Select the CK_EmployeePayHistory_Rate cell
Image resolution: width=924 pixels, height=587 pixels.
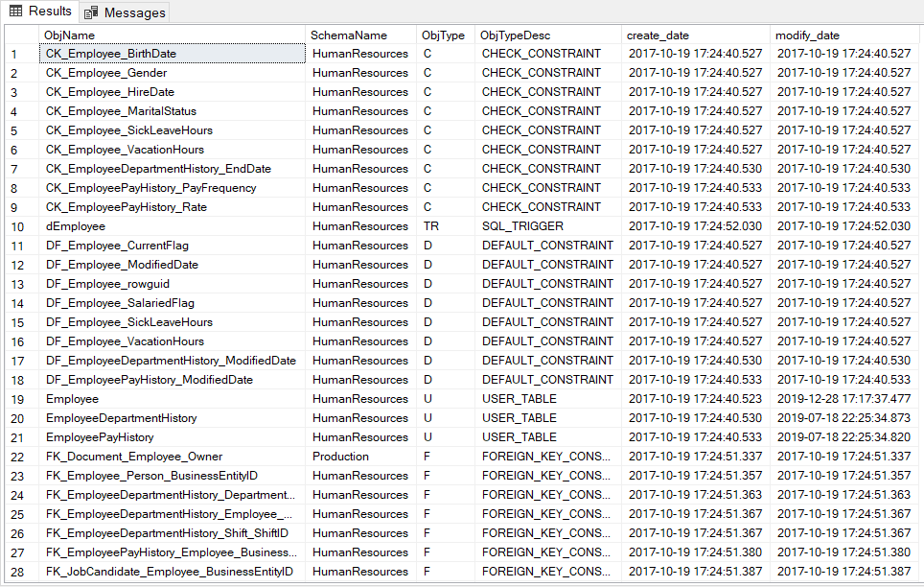[x=173, y=207]
